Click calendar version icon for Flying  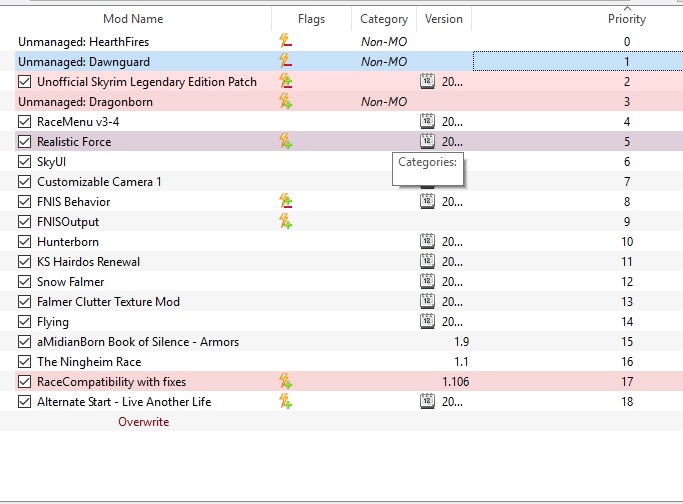tap(427, 322)
